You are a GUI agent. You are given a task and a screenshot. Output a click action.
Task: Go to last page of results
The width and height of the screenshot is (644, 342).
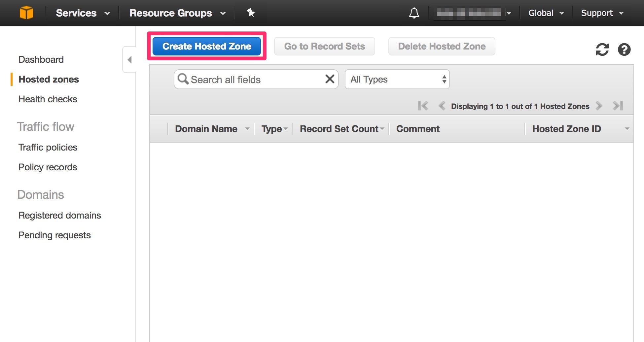coord(618,106)
